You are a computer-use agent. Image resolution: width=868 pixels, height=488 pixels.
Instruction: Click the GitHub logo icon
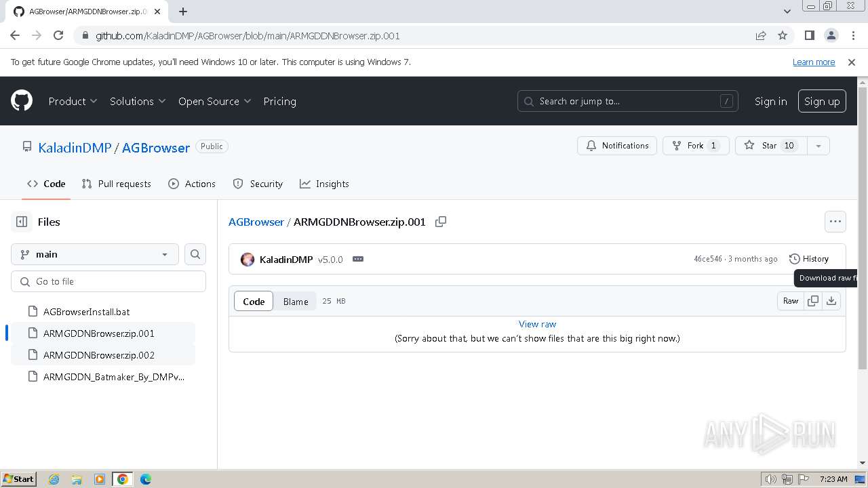point(22,101)
